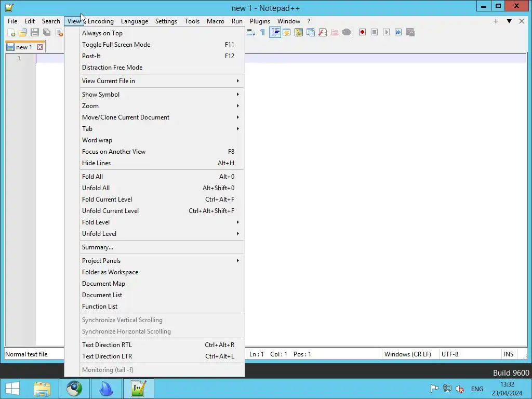Viewport: 532px width, 399px height.
Task: Toggle Post-It mode in View menu
Action: tap(162, 56)
